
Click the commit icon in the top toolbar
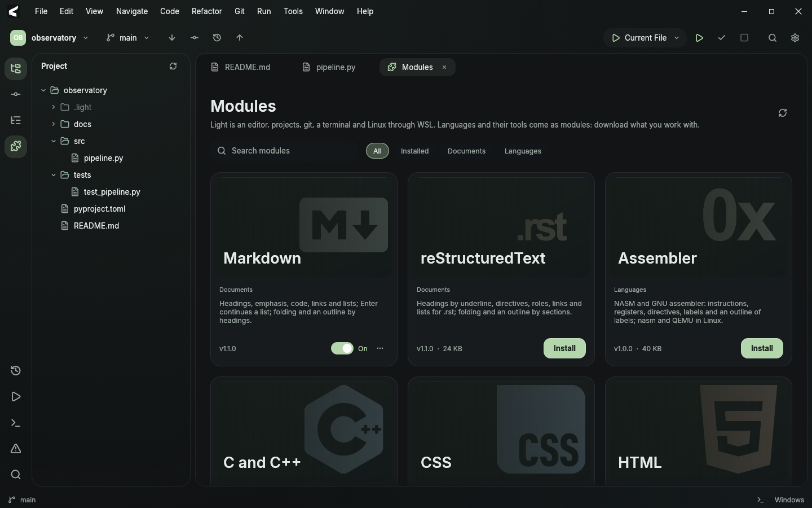click(195, 38)
